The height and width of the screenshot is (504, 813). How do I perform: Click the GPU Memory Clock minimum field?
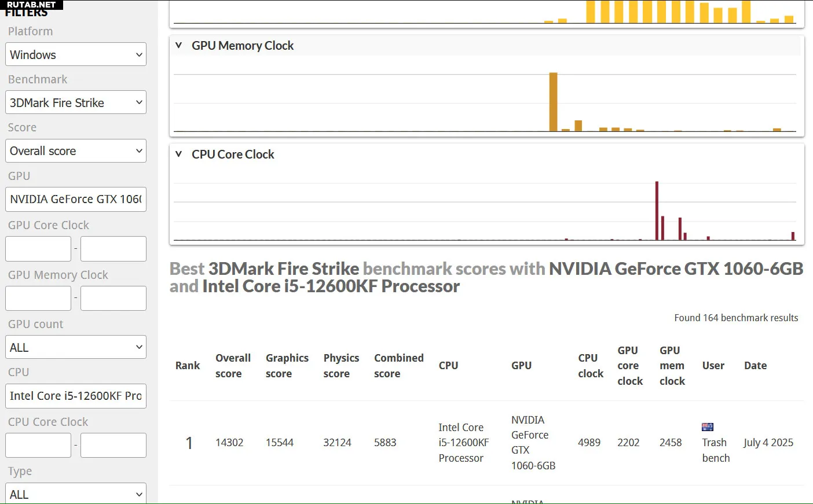(38, 299)
